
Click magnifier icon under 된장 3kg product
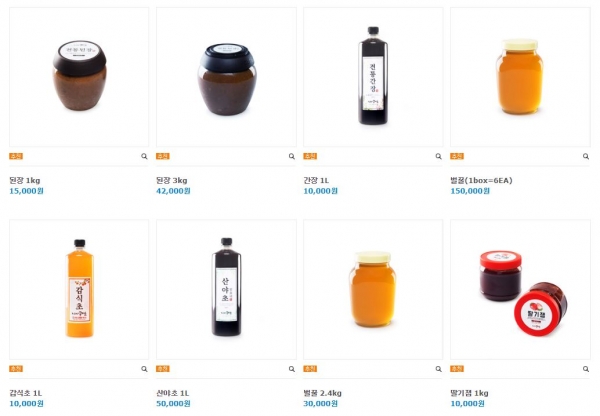(292, 156)
